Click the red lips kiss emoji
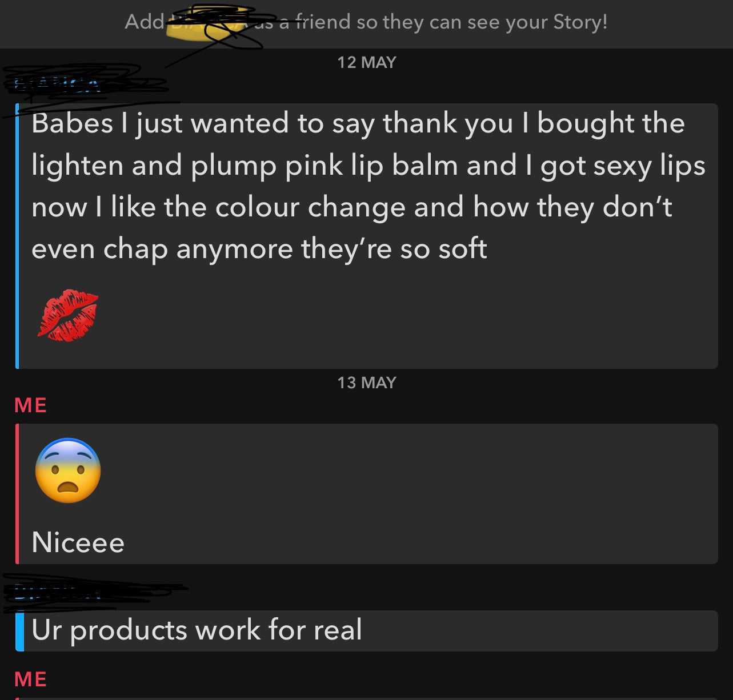Image resolution: width=733 pixels, height=700 pixels. [x=68, y=315]
